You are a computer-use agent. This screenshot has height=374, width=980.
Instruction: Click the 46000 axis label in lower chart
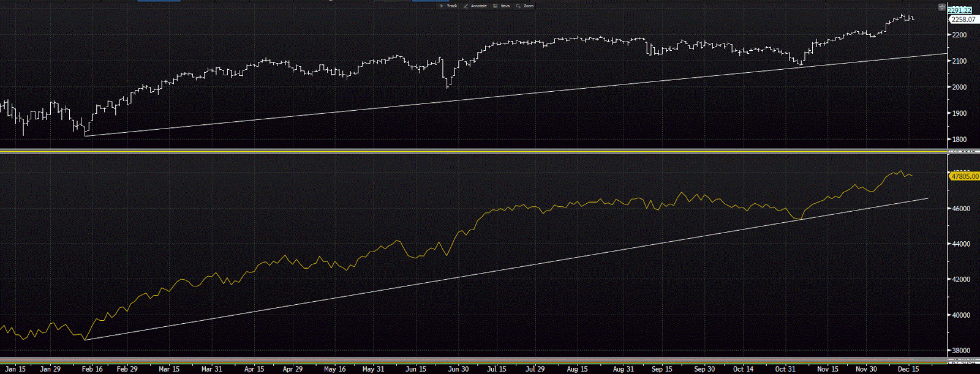click(961, 209)
